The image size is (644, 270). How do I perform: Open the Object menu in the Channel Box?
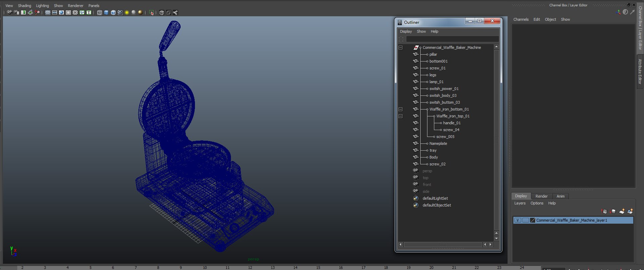(x=550, y=19)
